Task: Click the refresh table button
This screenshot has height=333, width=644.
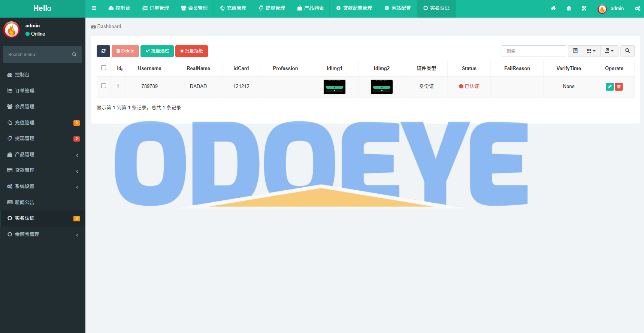Action: [x=103, y=51]
